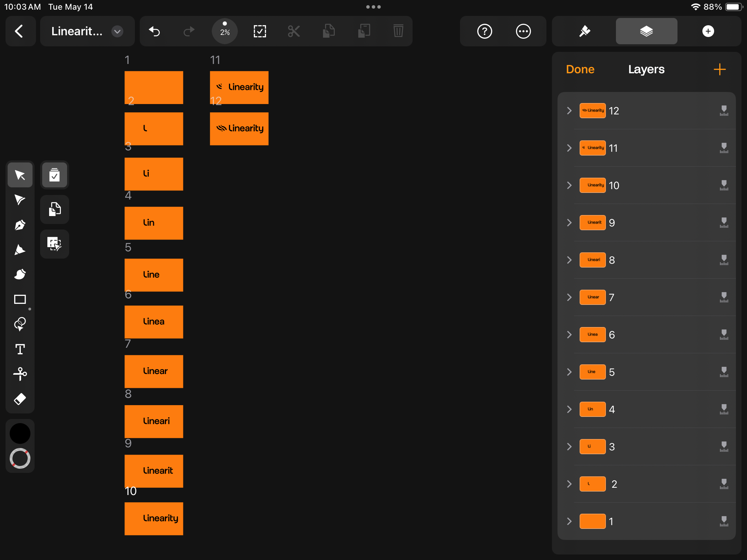Select the black color swatch
The image size is (747, 560).
point(21,434)
